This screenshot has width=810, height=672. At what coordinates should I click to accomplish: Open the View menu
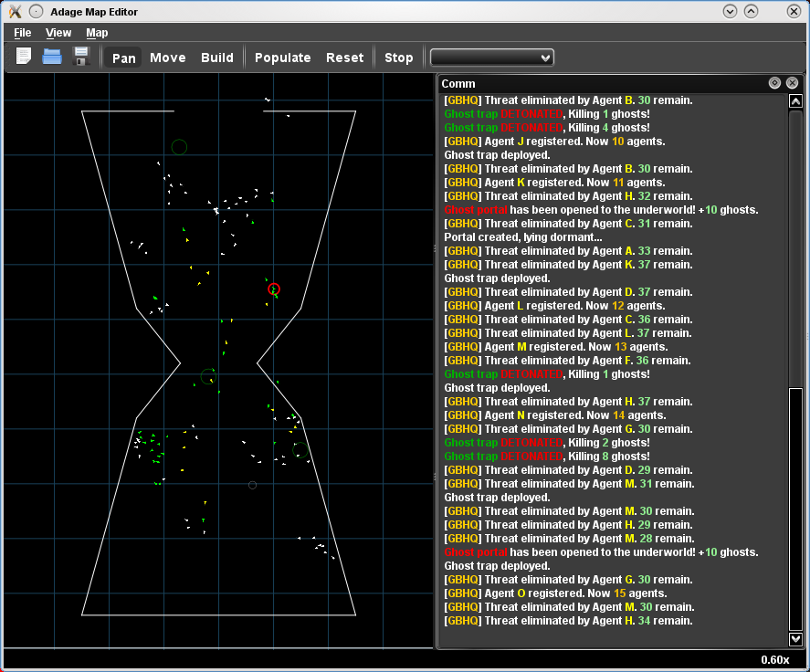point(58,33)
